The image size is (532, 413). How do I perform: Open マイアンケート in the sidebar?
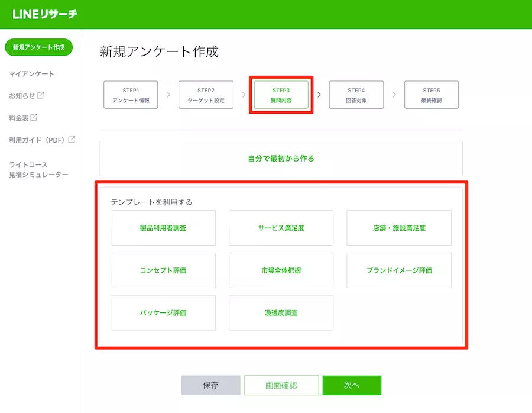tap(31, 74)
